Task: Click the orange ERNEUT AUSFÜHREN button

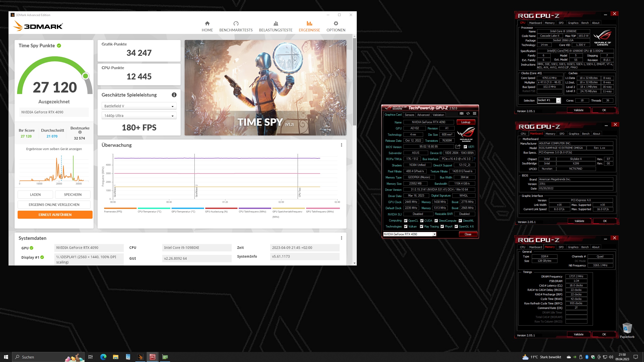Action: pyautogui.click(x=55, y=215)
